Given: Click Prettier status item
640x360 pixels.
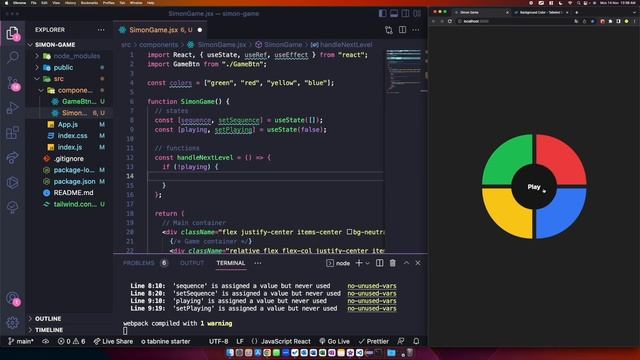Looking at the screenshot, I should 373,341.
